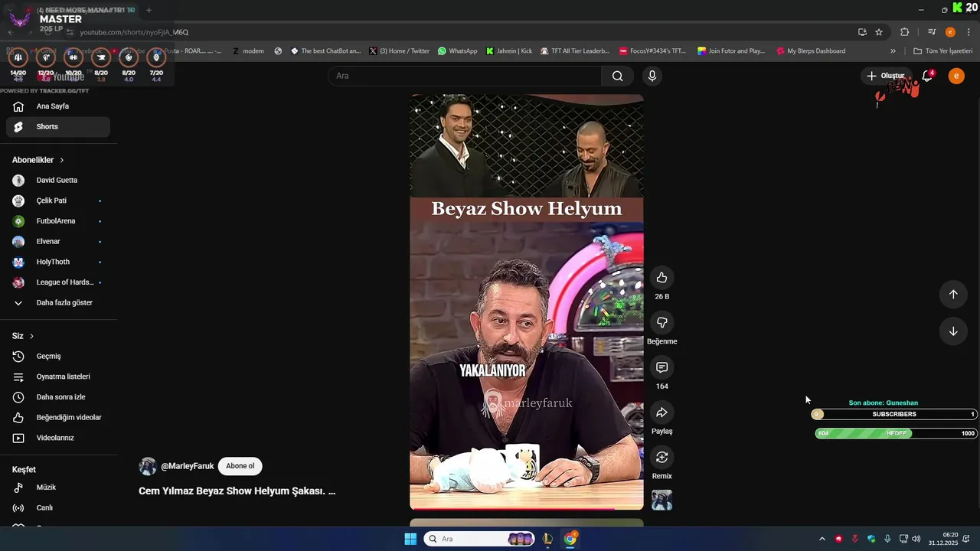Open TFT All Tier Leaderboard bookmark

[x=575, y=51]
